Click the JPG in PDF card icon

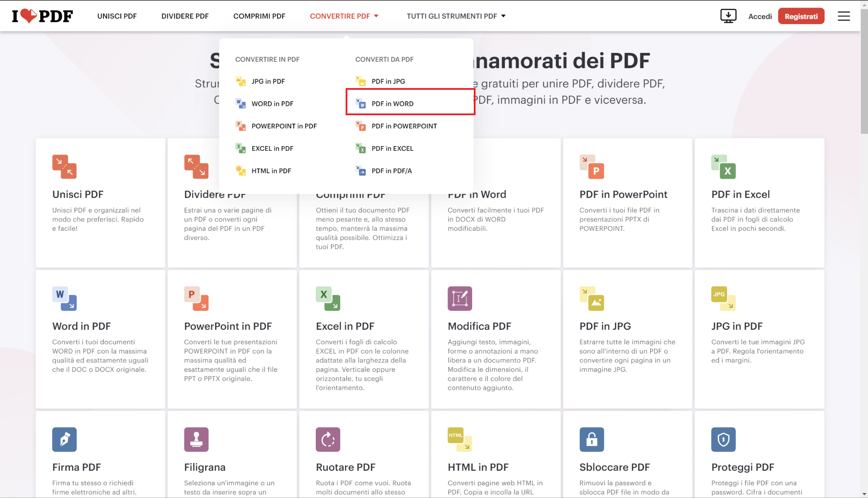pos(723,299)
